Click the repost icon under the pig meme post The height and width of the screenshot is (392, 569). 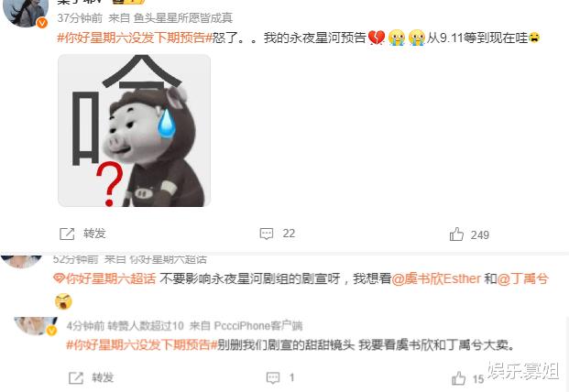67,234
